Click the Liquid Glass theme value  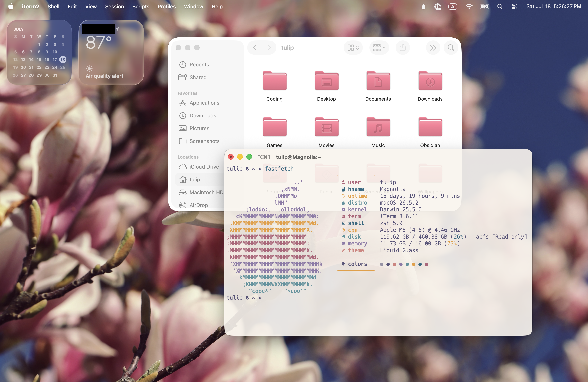click(x=399, y=250)
